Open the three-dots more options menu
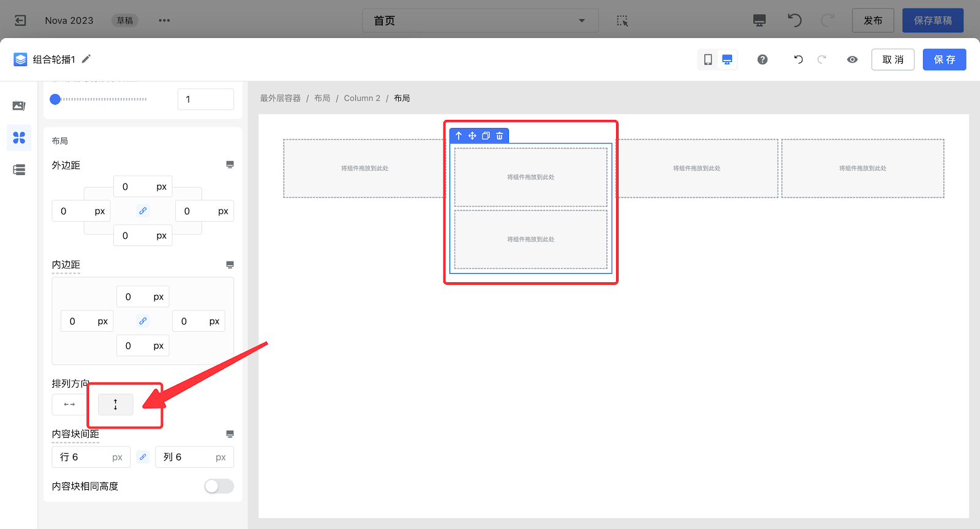The height and width of the screenshot is (529, 980). pos(164,21)
